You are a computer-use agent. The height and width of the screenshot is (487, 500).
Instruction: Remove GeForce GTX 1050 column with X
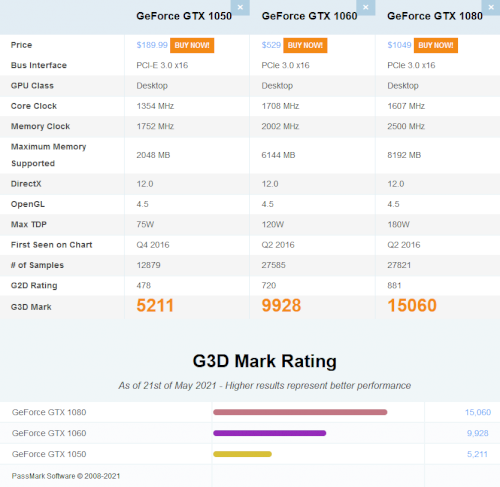240,7
